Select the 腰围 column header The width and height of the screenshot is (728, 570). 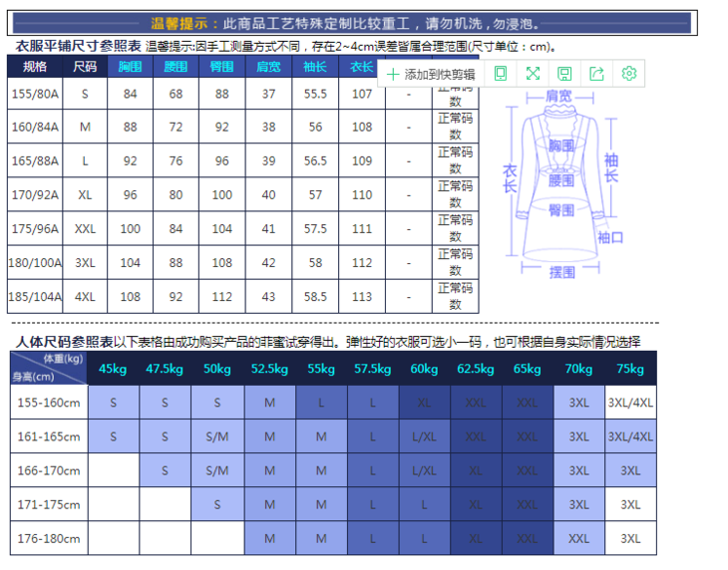pos(176,67)
